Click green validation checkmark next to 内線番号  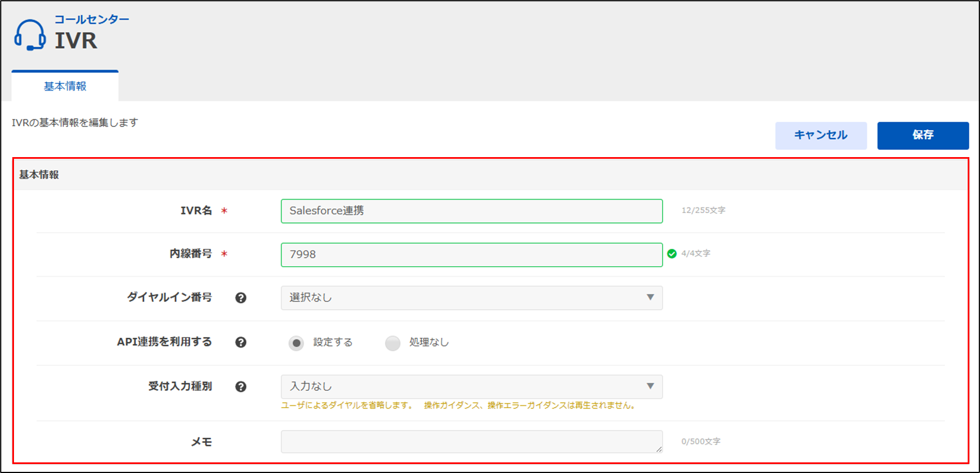672,254
